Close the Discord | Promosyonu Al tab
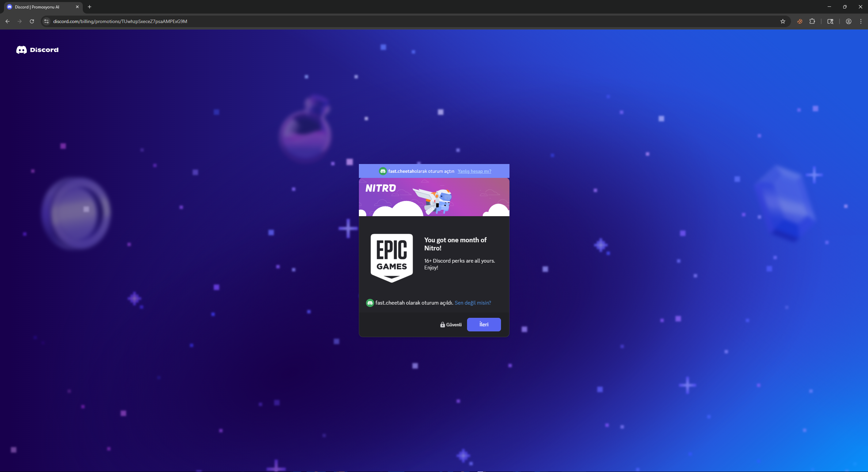Screen dimensions: 868x472 (77, 7)
